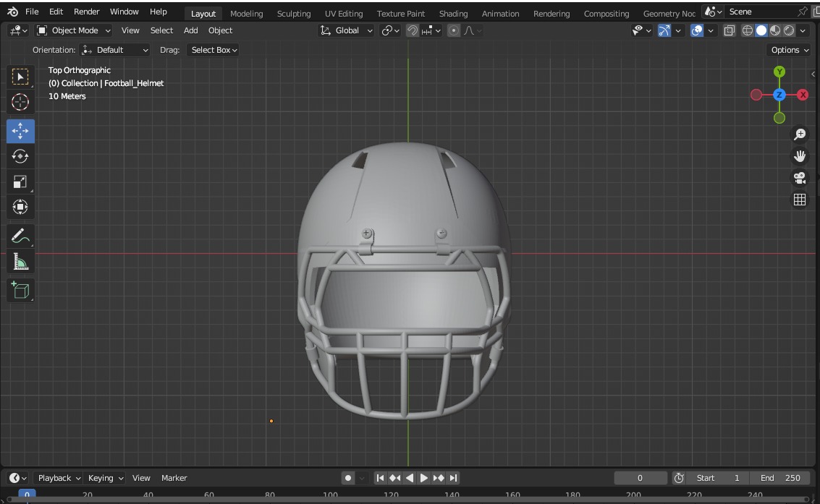
Task: Play animation in reverse
Action: 410,478
